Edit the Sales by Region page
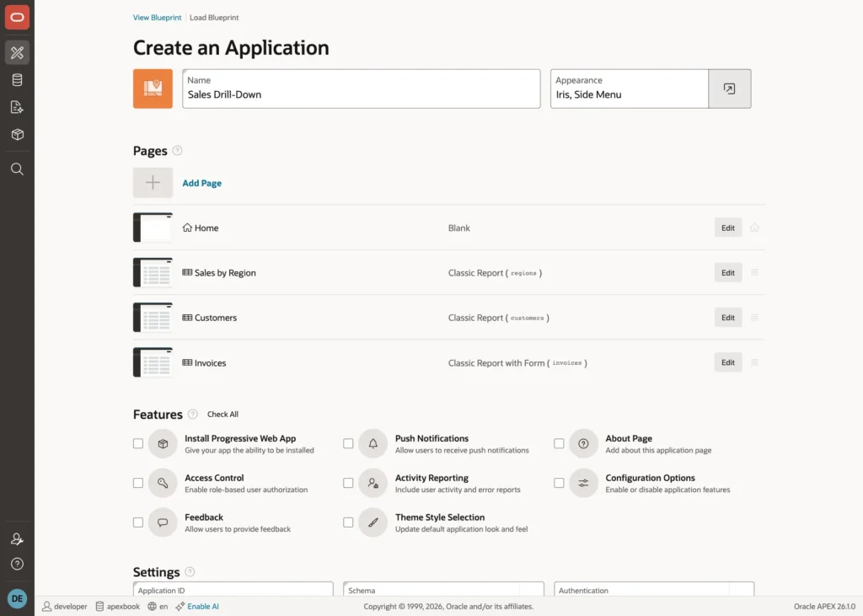This screenshot has height=616, width=863. coord(727,272)
